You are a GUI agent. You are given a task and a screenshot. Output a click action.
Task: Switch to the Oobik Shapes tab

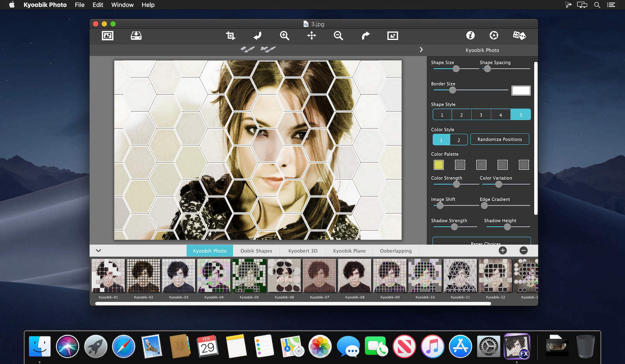click(256, 251)
